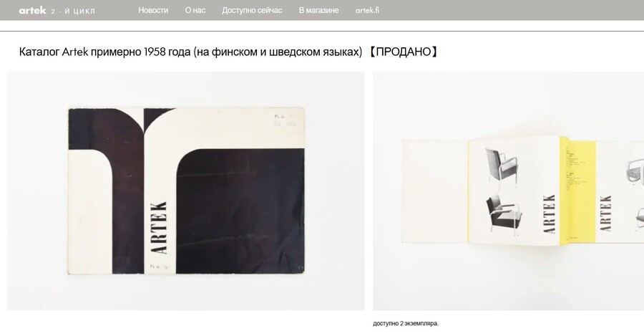The height and width of the screenshot is (336, 644).
Task: Click the upper light armchair picture in the spread
Action: click(502, 165)
